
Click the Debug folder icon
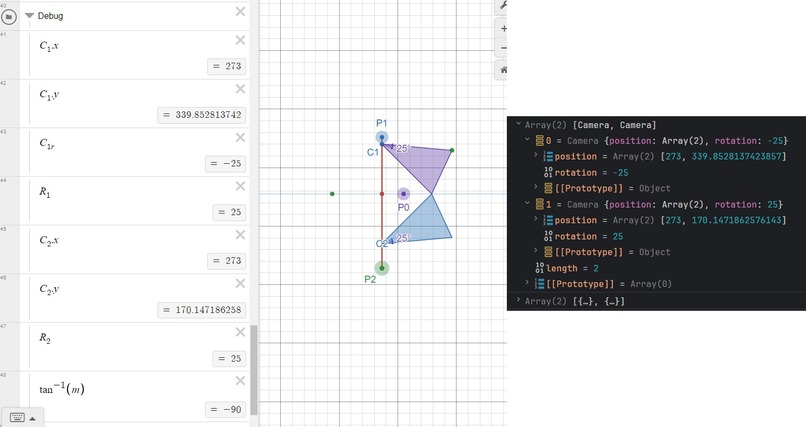[x=8, y=16]
